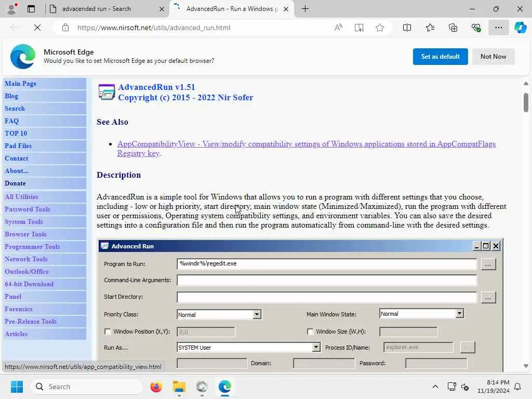Show hidden tray icons chevron
This screenshot has width=532, height=399.
pos(435,387)
